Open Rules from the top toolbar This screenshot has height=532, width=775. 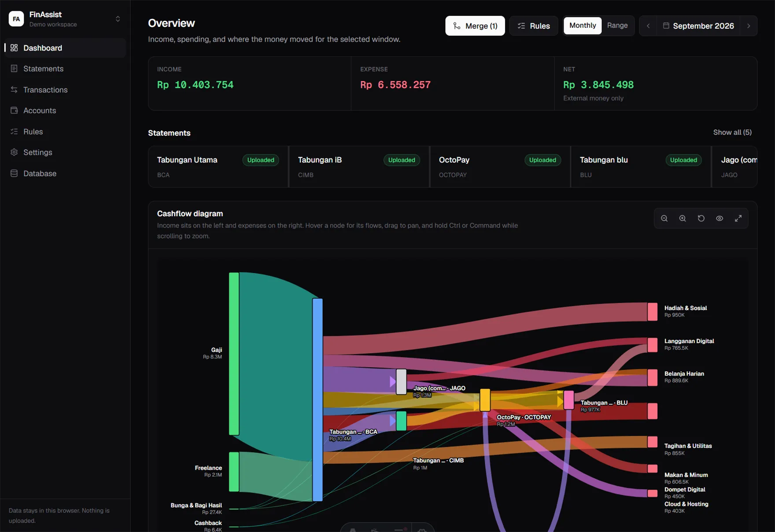[x=534, y=26]
